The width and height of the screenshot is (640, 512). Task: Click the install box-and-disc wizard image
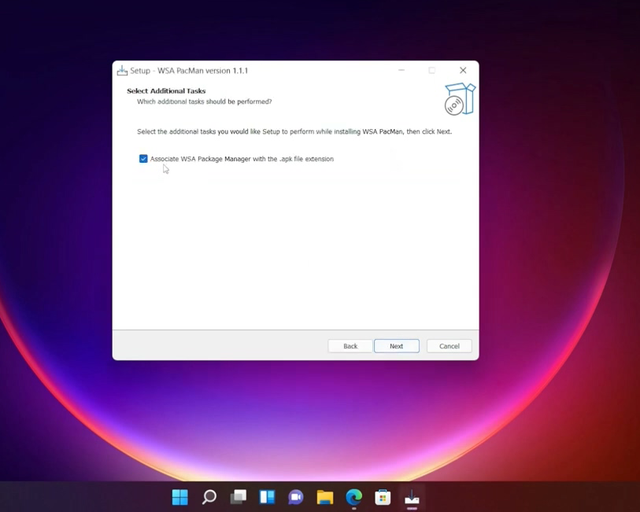[x=459, y=99]
